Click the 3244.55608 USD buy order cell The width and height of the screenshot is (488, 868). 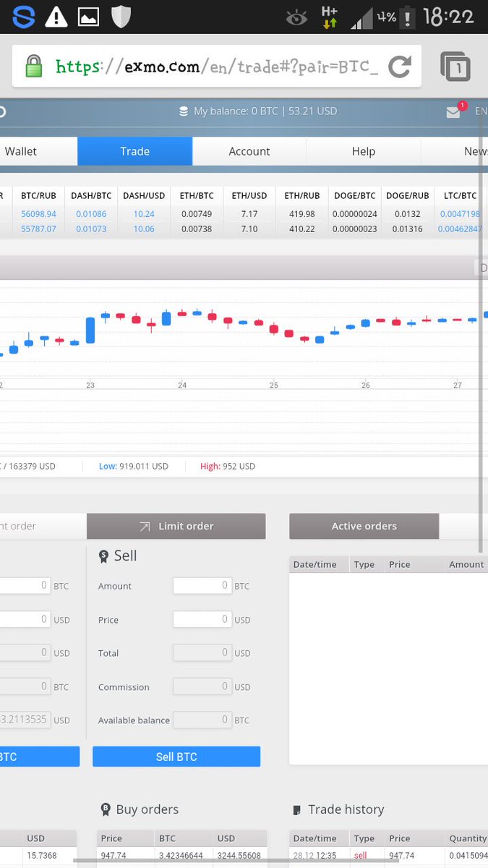click(239, 855)
